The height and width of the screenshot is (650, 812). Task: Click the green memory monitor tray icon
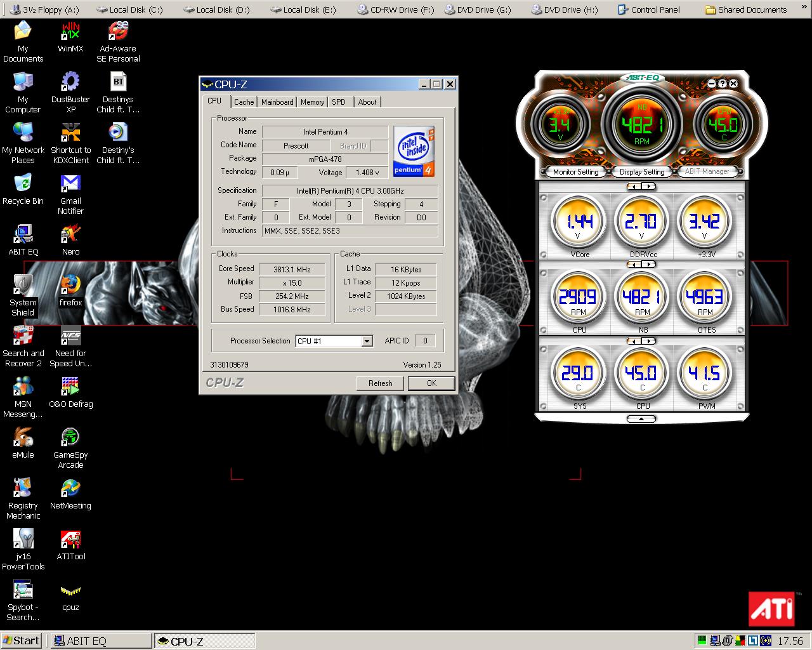pyautogui.click(x=701, y=640)
